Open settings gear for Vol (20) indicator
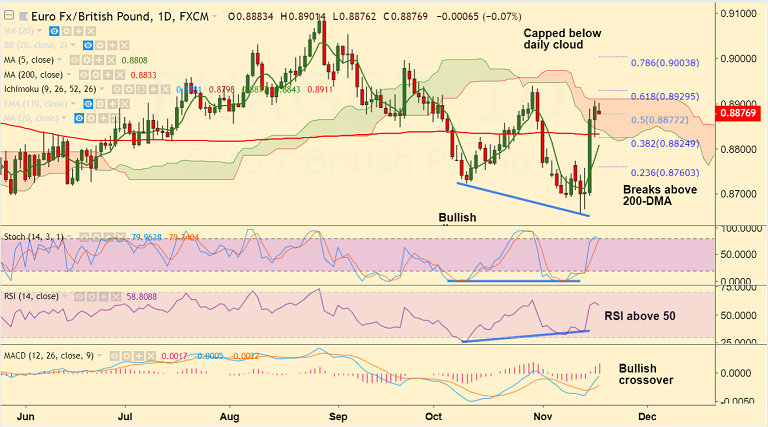Viewport: 768px width, 427px height. click(67, 31)
